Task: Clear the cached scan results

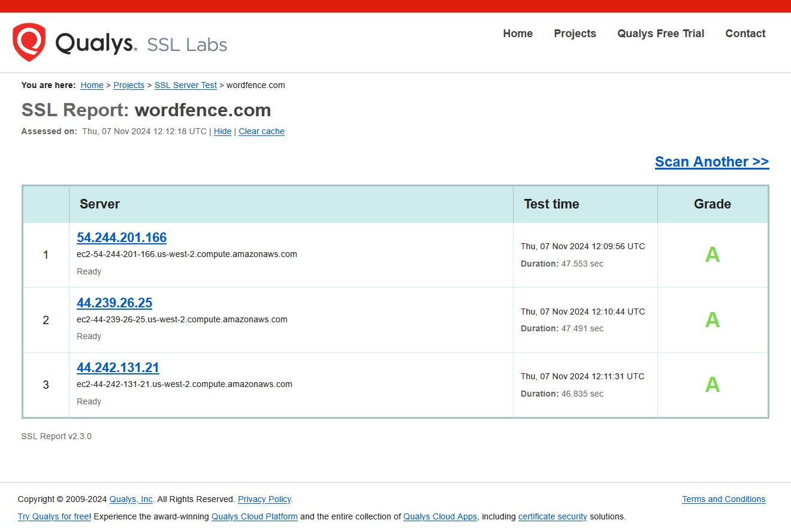Action: pos(261,131)
